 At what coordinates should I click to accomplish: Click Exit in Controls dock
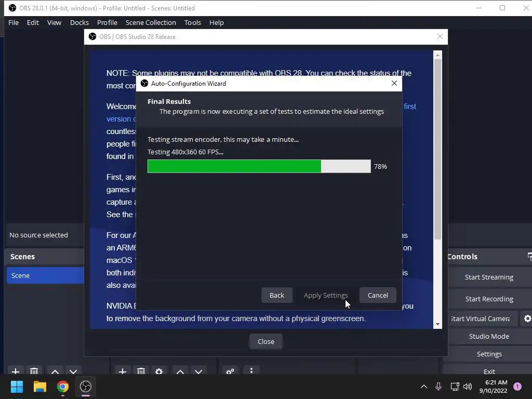click(489, 371)
